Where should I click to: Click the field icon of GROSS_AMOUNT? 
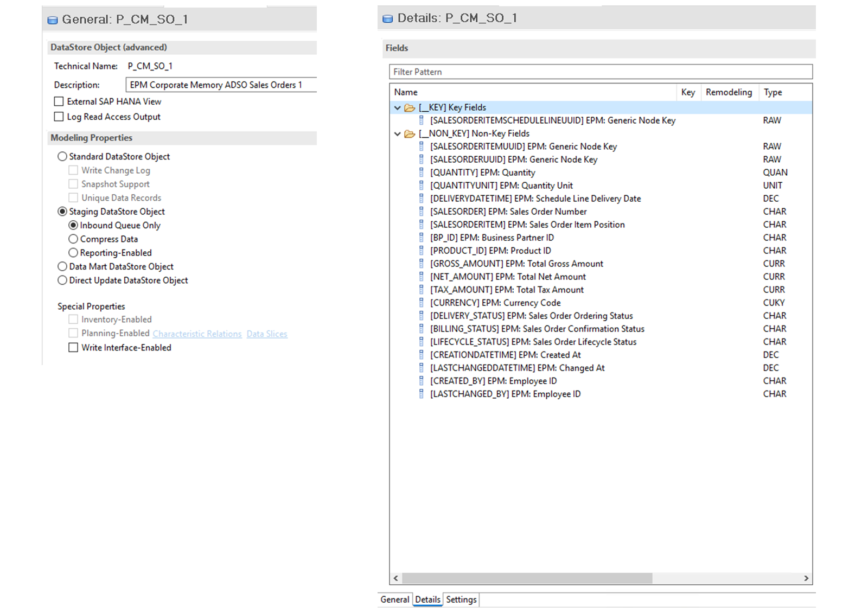click(422, 264)
